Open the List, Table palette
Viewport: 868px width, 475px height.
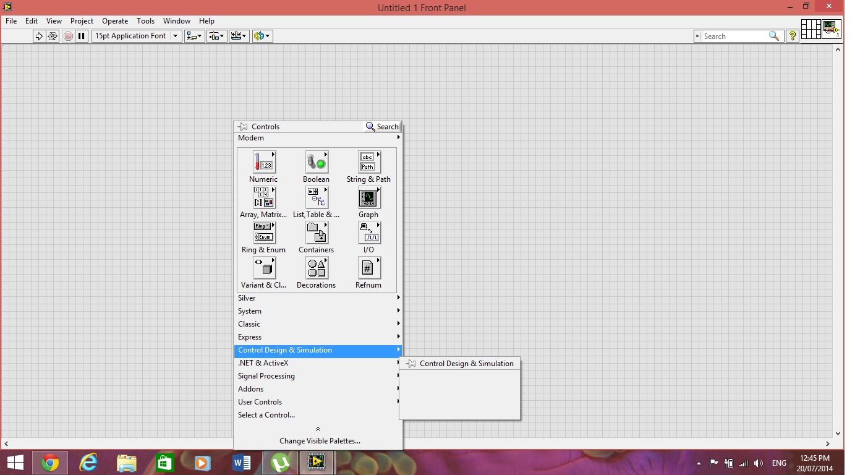tap(317, 198)
